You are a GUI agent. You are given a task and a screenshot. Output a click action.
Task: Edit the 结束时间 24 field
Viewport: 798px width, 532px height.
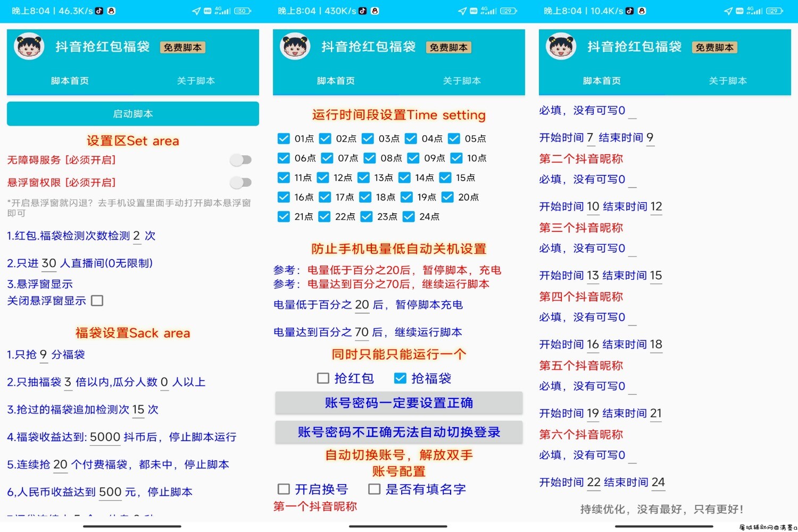point(659,483)
